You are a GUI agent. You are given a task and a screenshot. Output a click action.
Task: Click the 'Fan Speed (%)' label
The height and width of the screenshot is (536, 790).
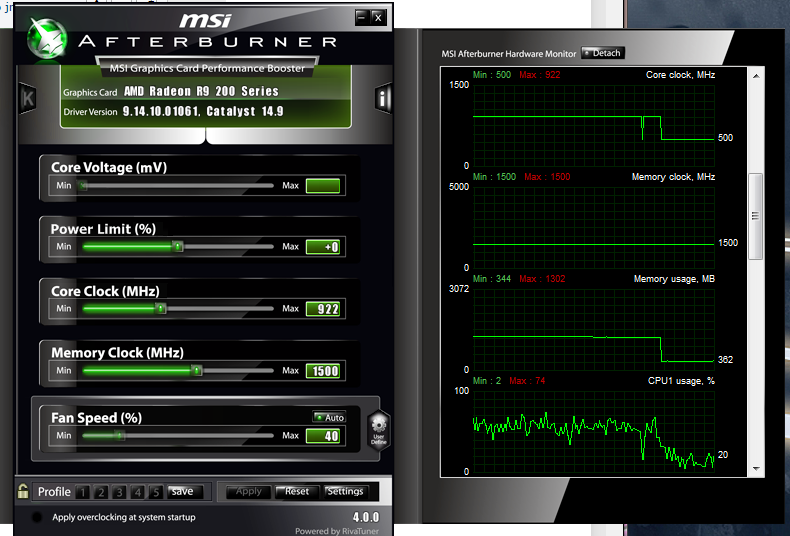point(96,418)
